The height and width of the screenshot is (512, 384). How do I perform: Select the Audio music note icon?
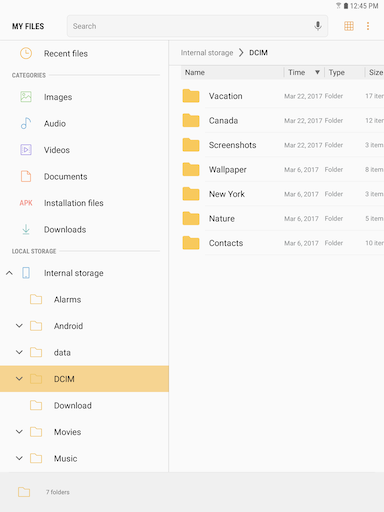click(x=26, y=123)
